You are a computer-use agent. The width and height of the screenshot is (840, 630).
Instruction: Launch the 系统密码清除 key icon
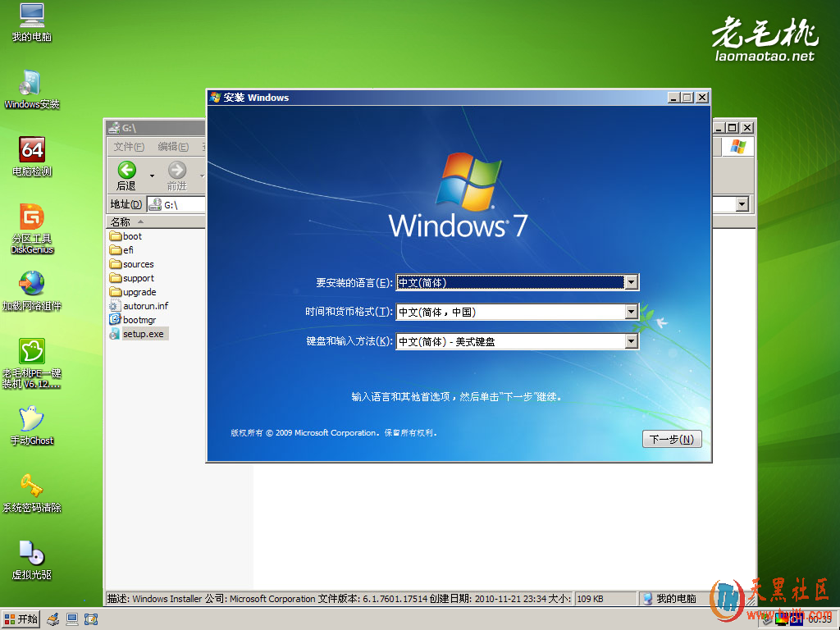click(x=32, y=486)
